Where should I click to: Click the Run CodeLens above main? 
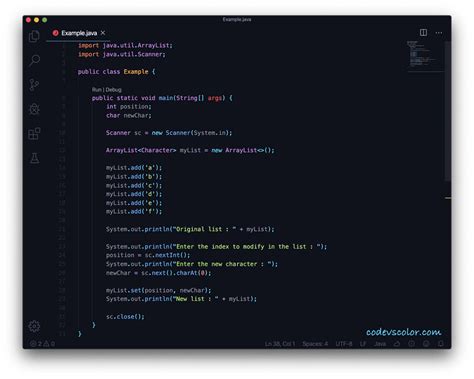tap(96, 90)
